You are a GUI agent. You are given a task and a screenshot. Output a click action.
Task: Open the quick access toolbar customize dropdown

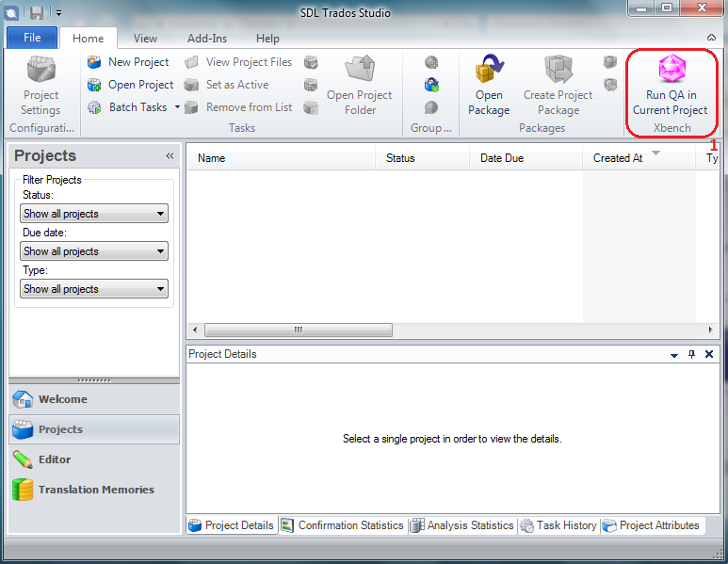(59, 13)
